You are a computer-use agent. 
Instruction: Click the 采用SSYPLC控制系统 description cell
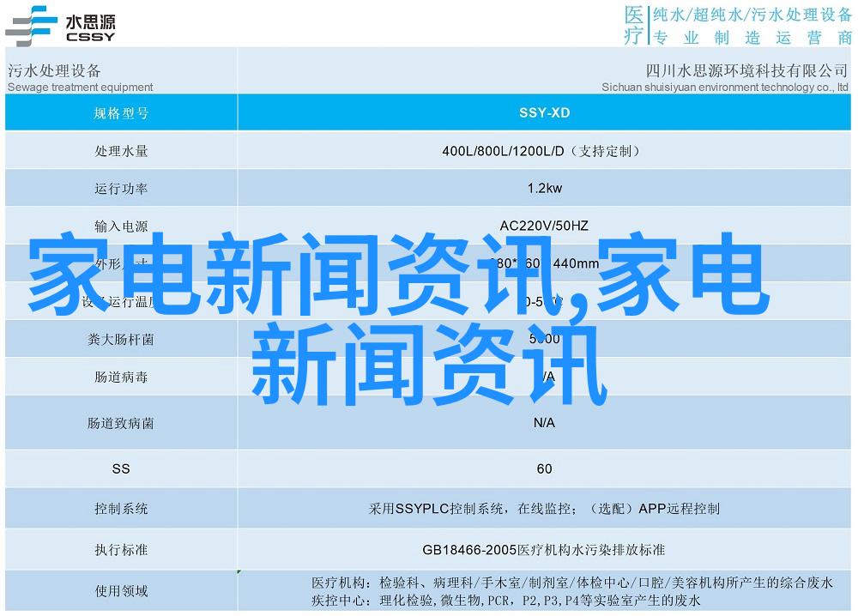pyautogui.click(x=544, y=509)
